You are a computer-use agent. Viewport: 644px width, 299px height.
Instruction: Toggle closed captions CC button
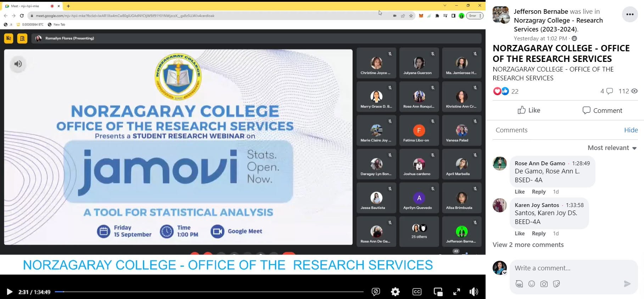click(417, 292)
